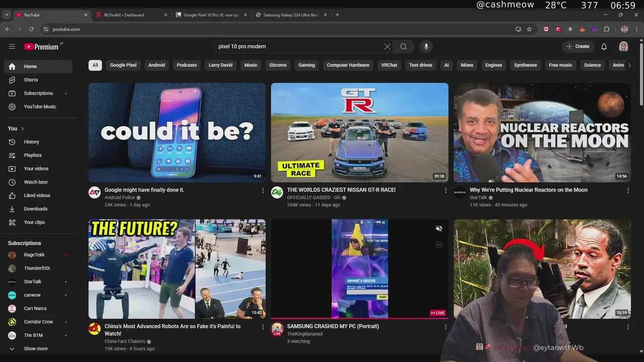
Task: Select the Synthwave filter chip
Action: coord(525,65)
